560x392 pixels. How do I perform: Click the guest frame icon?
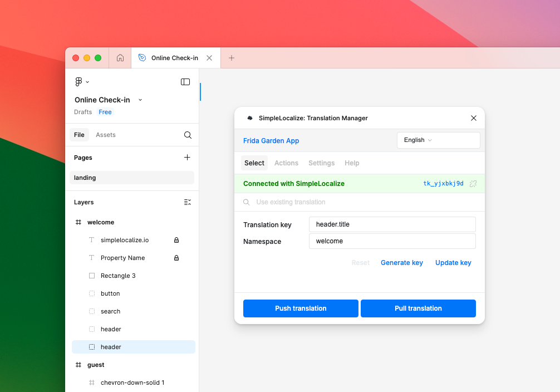(78, 365)
